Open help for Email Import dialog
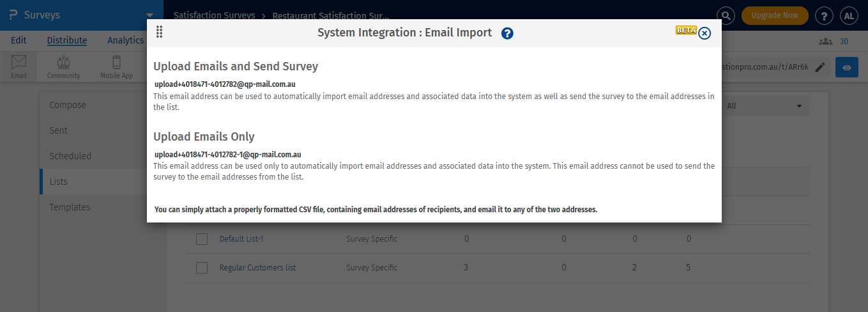868x312 pixels. [507, 33]
